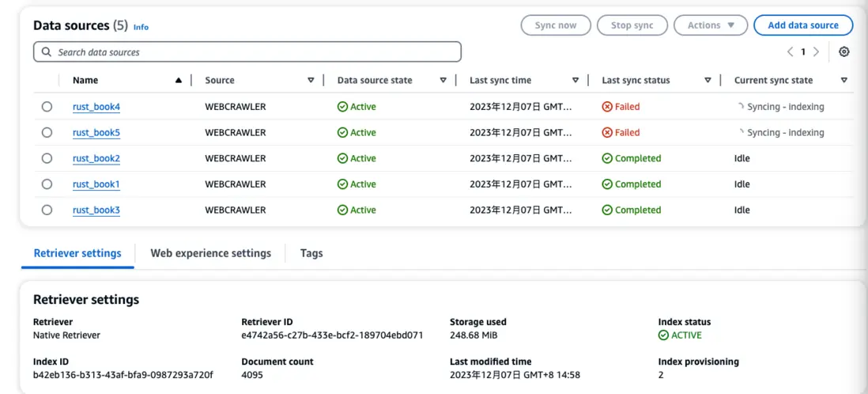Open the rust_book5 data source link
This screenshot has width=868, height=394.
click(96, 133)
